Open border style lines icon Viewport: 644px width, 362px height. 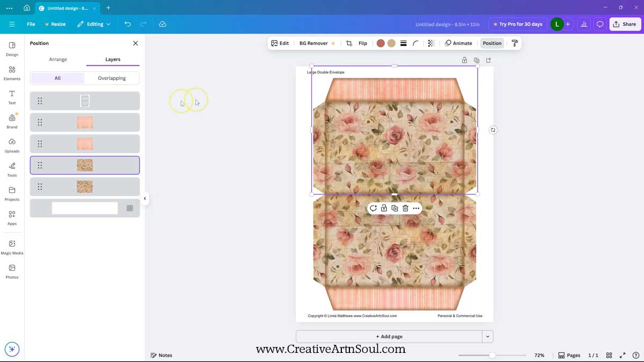click(x=404, y=43)
